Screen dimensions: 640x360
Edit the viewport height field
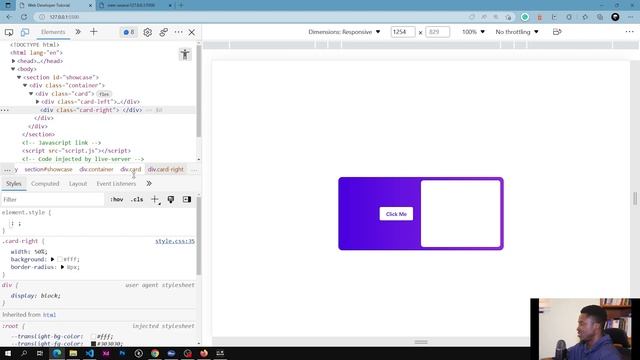tap(437, 32)
